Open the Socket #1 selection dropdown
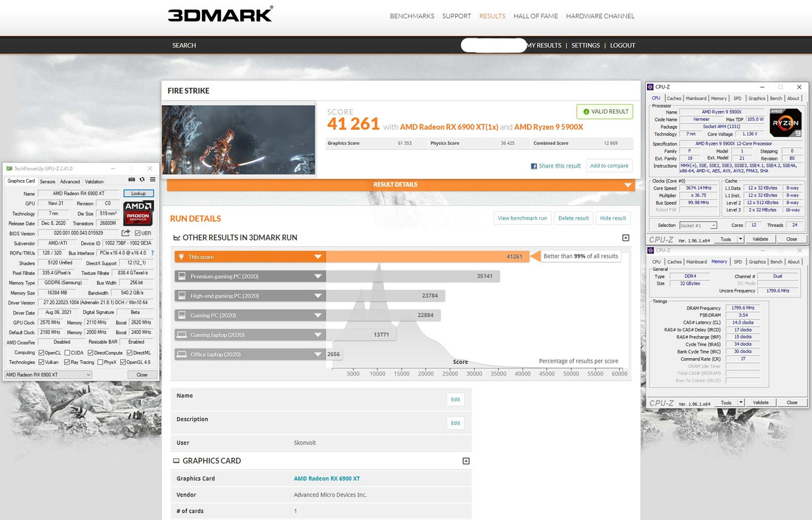 coord(698,226)
